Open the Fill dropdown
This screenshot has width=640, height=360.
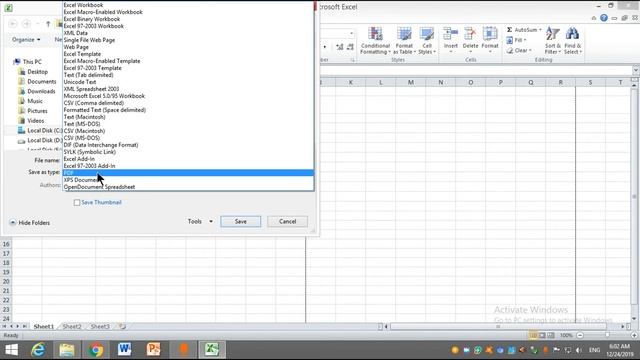(516, 40)
